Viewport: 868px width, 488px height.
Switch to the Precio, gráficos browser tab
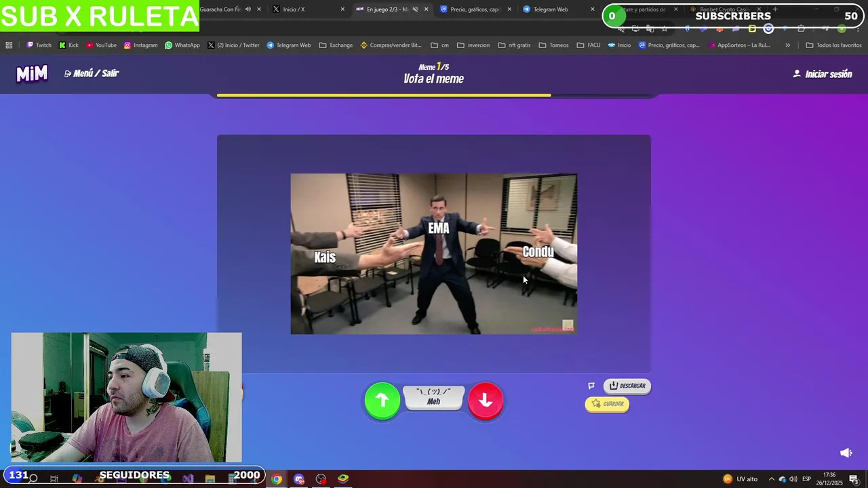(x=471, y=9)
